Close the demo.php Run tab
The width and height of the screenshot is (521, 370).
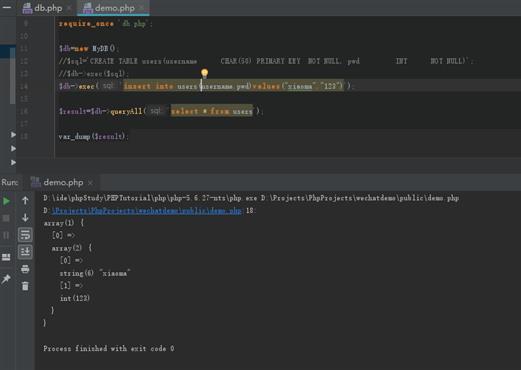coord(90,183)
